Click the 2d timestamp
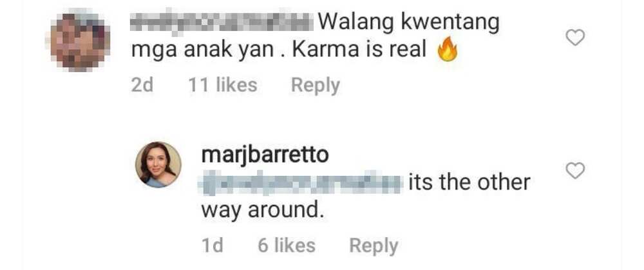644x270 pixels. coord(142,85)
